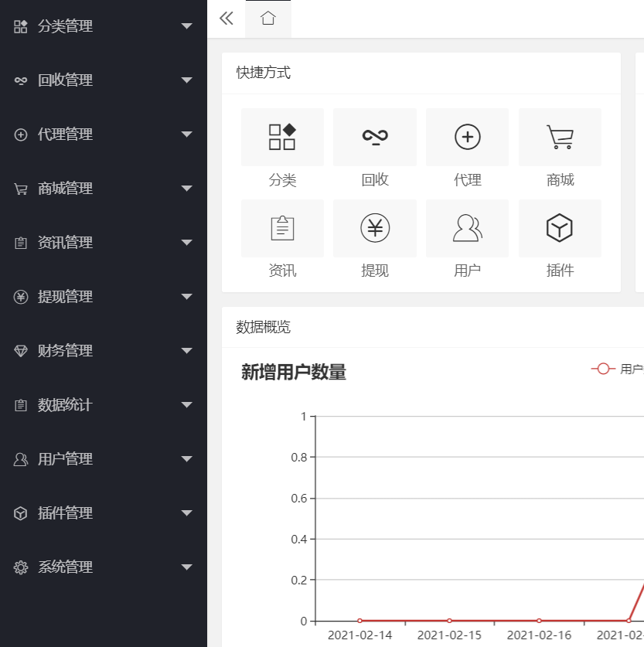The height and width of the screenshot is (647, 644).
Task: Click the data point at 2021-02-14
Action: (x=359, y=620)
